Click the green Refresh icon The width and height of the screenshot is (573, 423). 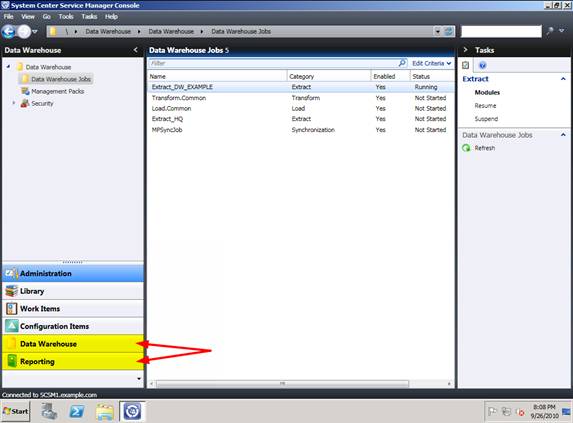(466, 148)
